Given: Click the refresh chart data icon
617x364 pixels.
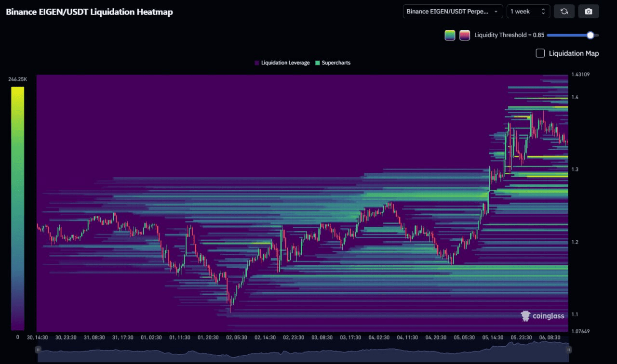Looking at the screenshot, I should pyautogui.click(x=564, y=12).
